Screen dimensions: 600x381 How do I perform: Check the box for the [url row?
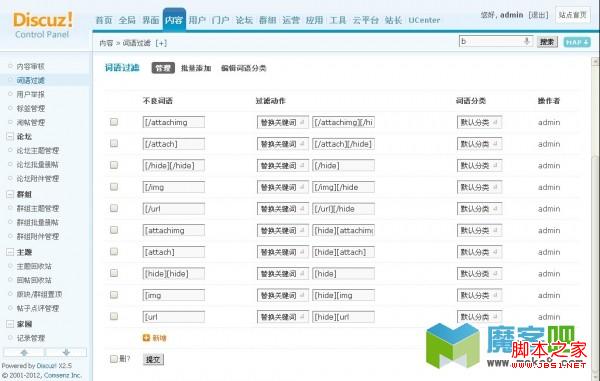114,316
